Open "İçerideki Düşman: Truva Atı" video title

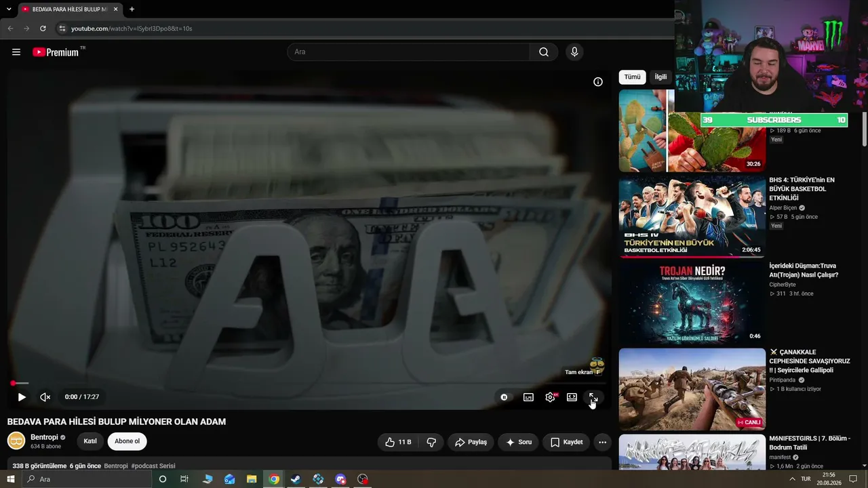point(804,270)
